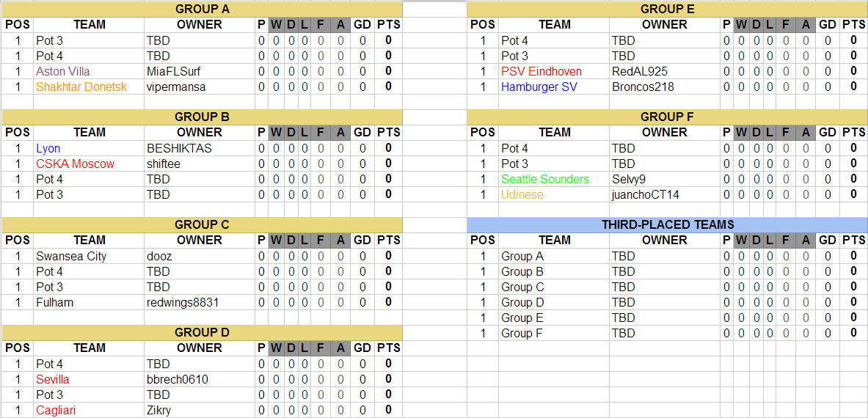Click owner BESHIKTAS in Group B
This screenshot has width=868, height=418.
pos(179,148)
